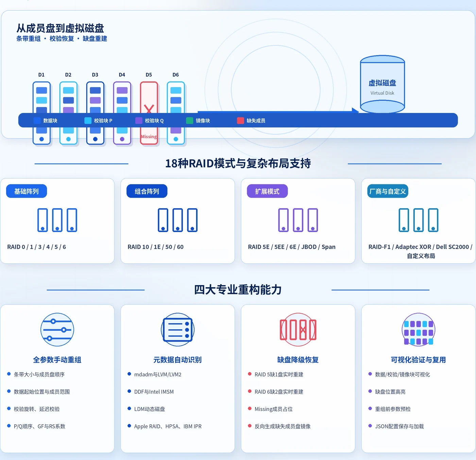Screen dimensions: 476x460
Task: Click the RAID 10 / 1E / 50 / 60 text
Action: tap(155, 247)
